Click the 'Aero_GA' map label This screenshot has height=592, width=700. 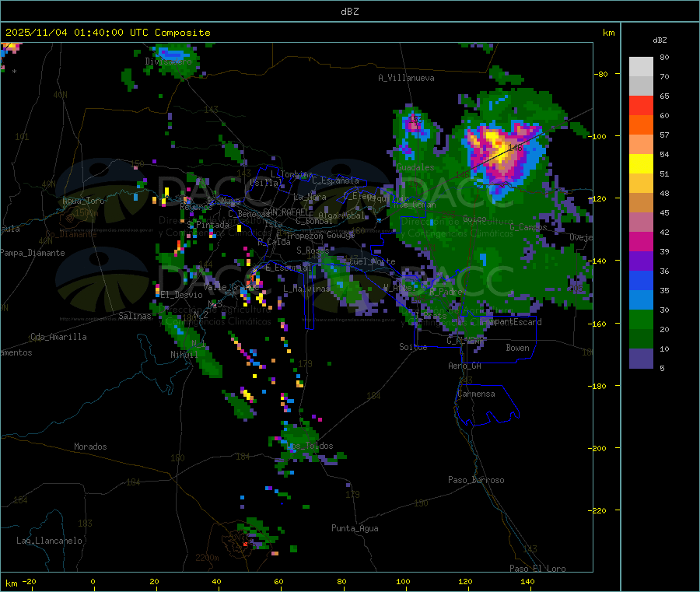click(x=465, y=366)
